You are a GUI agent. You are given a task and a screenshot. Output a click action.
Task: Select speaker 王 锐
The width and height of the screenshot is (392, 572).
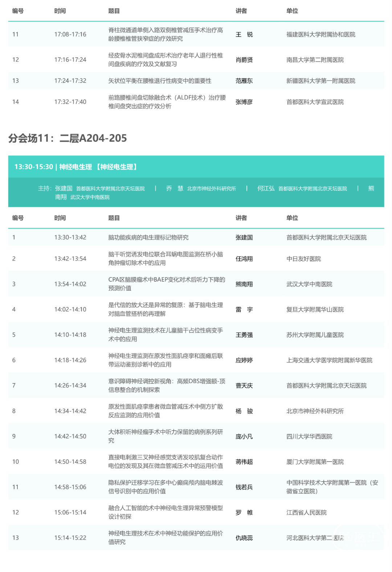coord(244,35)
